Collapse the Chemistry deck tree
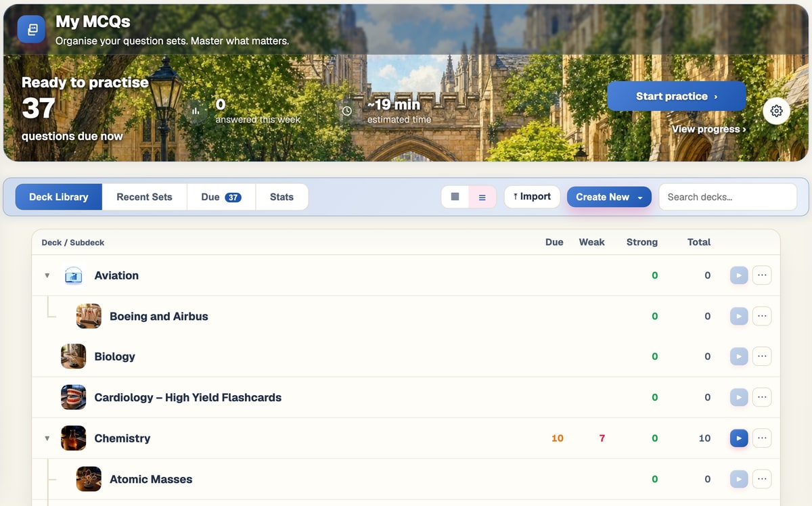The width and height of the screenshot is (812, 506). [47, 438]
